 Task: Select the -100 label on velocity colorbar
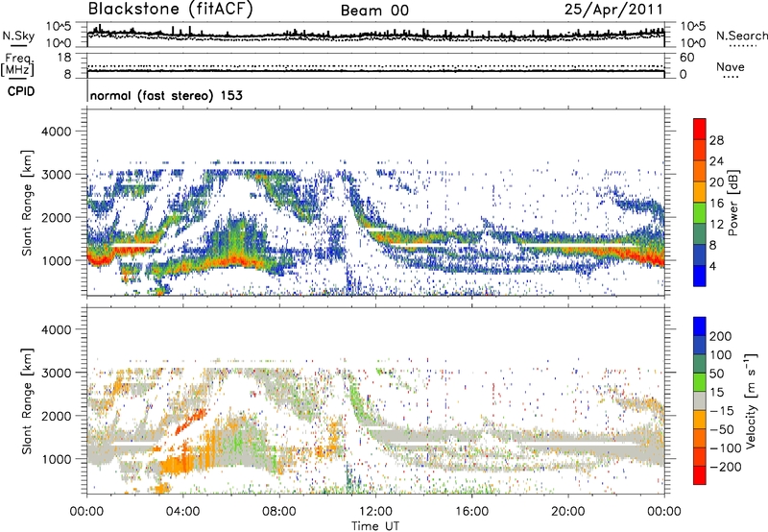[x=725, y=448]
